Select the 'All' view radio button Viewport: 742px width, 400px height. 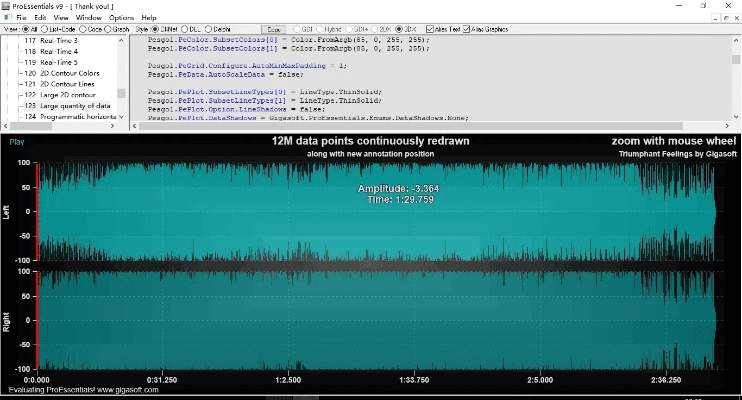tap(26, 28)
